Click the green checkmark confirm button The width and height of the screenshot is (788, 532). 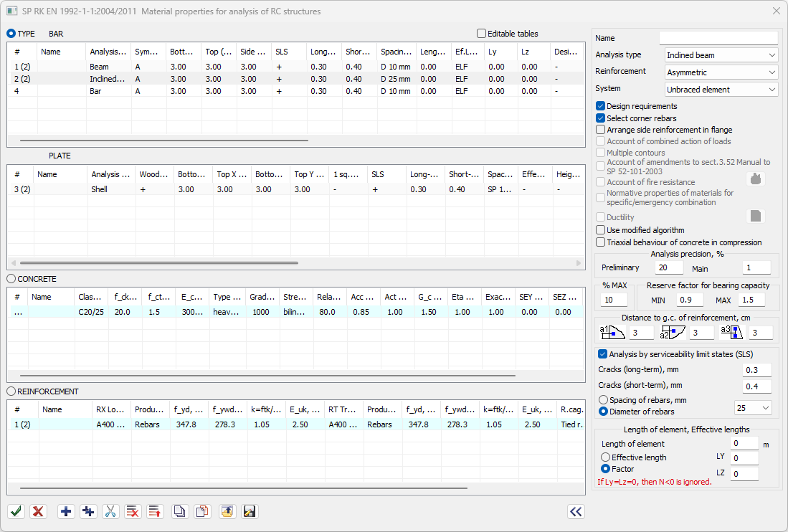pyautogui.click(x=16, y=511)
